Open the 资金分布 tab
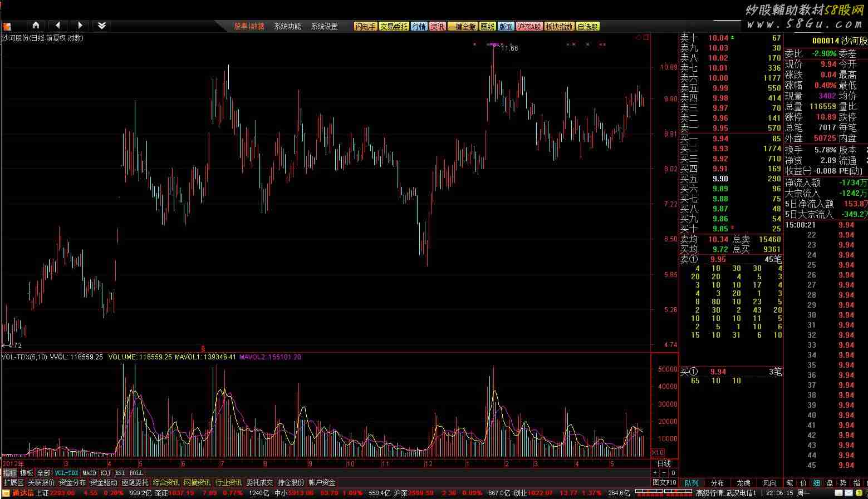Viewport: 868px width, 499px height. click(72, 482)
